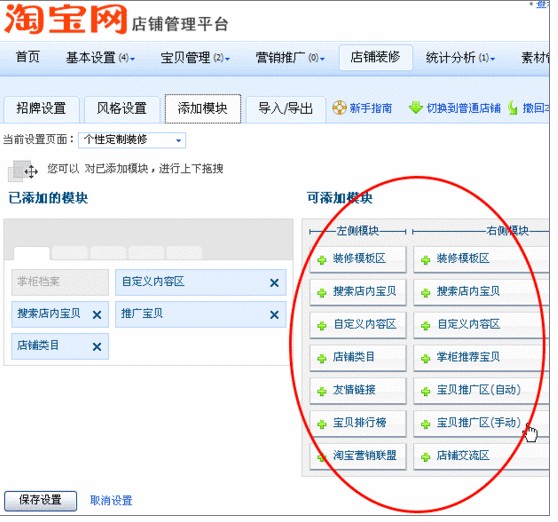Click the 宝贝推广区(手动) module label
The height and width of the screenshot is (522, 558).
tap(479, 423)
